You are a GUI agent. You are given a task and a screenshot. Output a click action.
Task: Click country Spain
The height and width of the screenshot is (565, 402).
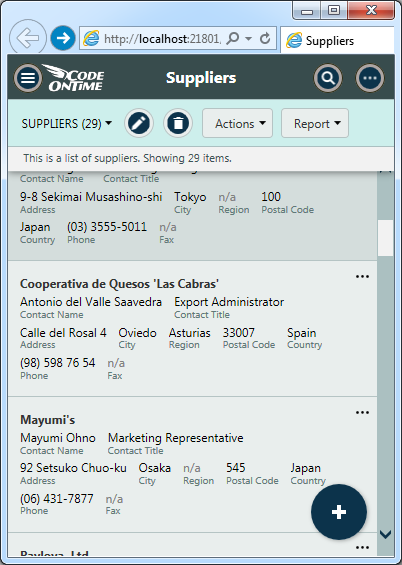[x=302, y=333]
